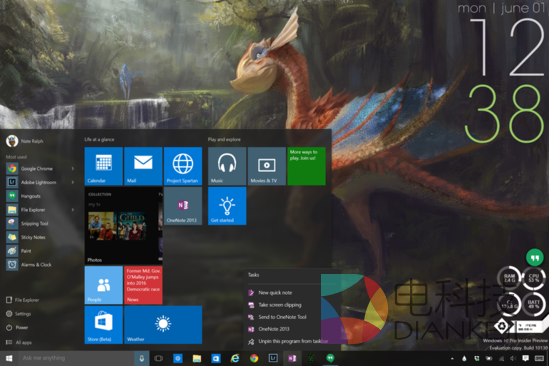Click the green Hangouts desktop bubble

point(535,258)
